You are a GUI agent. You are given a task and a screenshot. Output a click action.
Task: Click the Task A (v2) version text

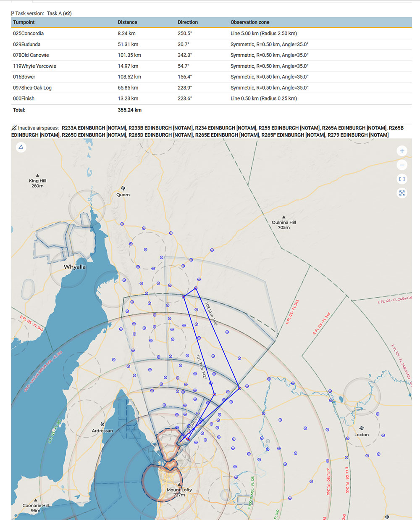click(59, 13)
